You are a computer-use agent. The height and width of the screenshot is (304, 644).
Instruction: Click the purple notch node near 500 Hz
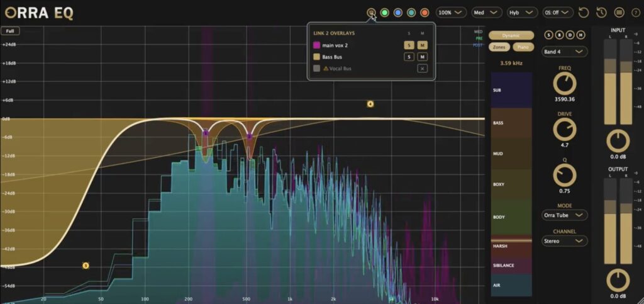pos(249,136)
